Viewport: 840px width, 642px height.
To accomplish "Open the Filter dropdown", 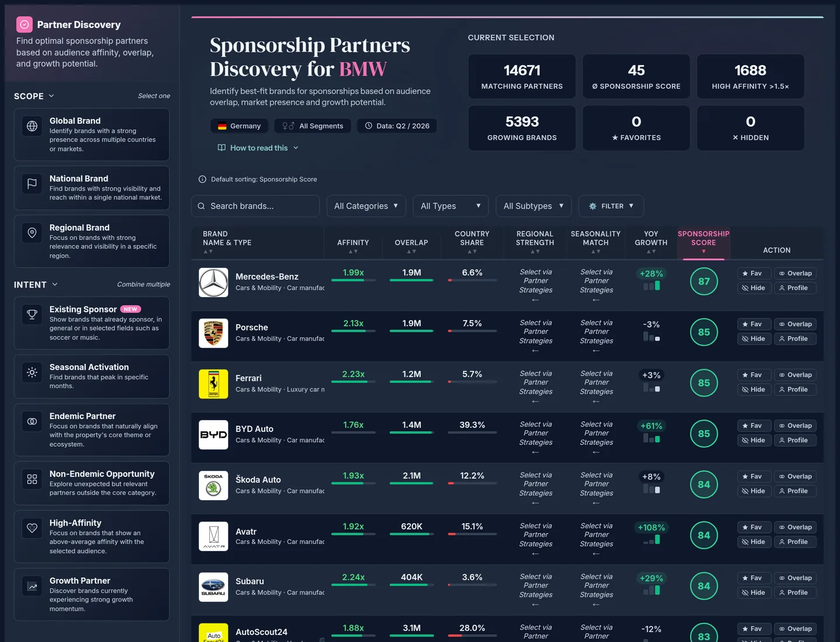I will [x=611, y=206].
